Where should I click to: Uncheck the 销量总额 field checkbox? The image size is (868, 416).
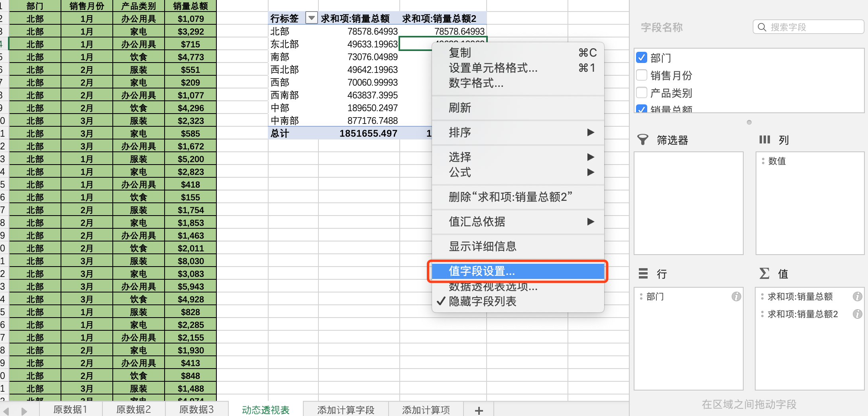642,109
